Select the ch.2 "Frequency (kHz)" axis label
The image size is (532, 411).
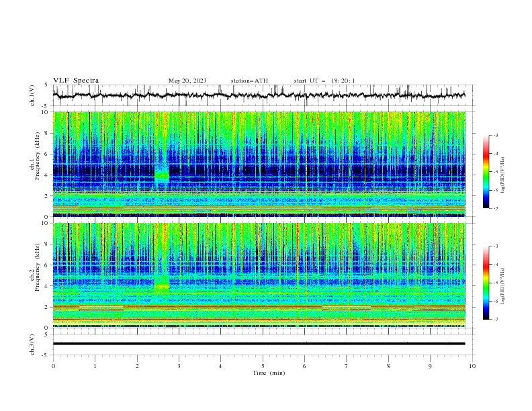click(37, 267)
